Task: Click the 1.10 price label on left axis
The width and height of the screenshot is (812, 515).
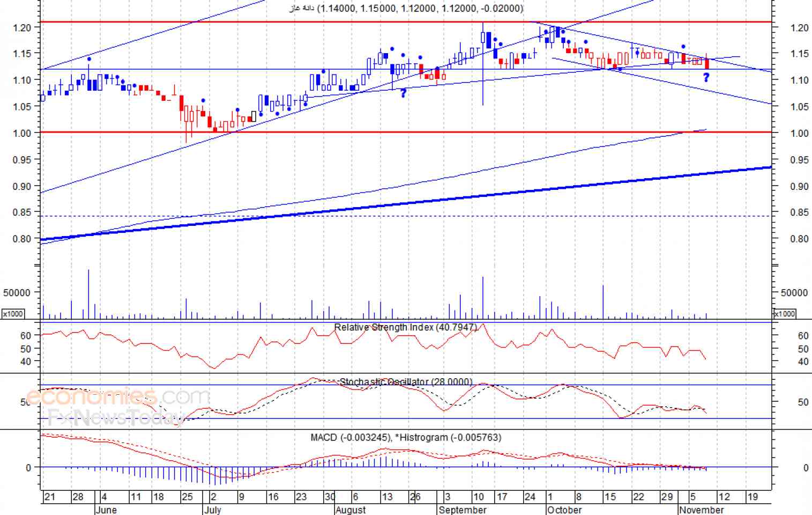Action: 23,80
